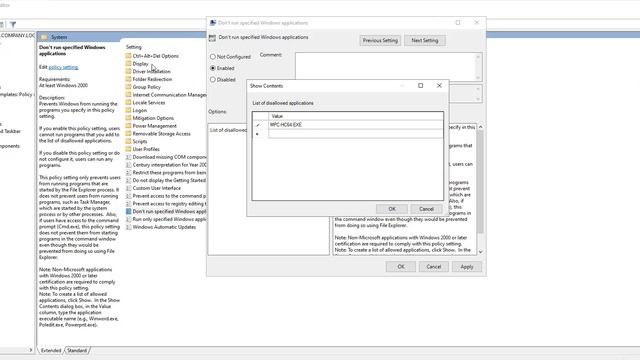Open the Locale Services folder
This screenshot has width=640, height=360.
(x=145, y=102)
